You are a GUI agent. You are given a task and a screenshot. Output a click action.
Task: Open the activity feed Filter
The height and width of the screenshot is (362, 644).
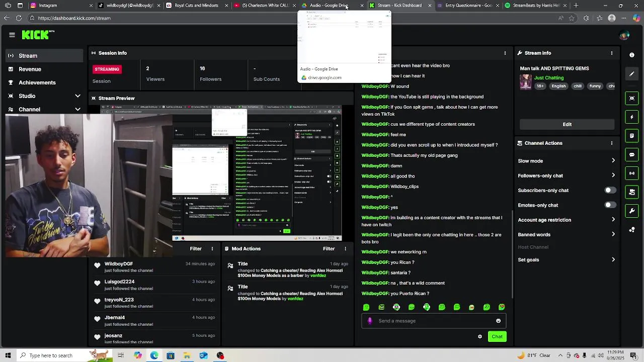(x=196, y=248)
